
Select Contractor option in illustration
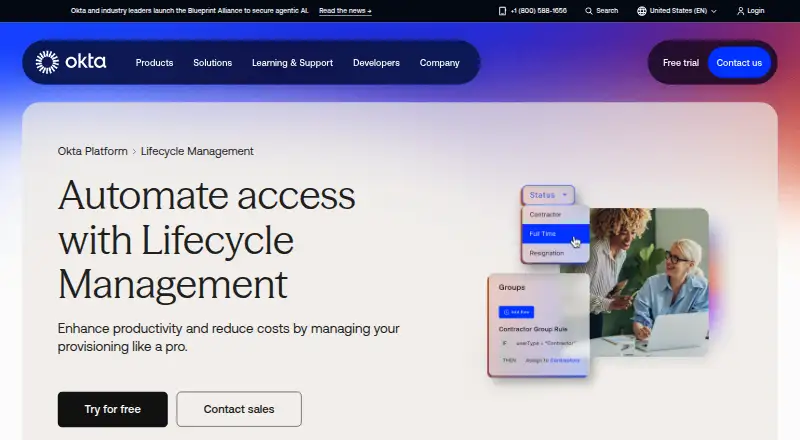coord(555,214)
